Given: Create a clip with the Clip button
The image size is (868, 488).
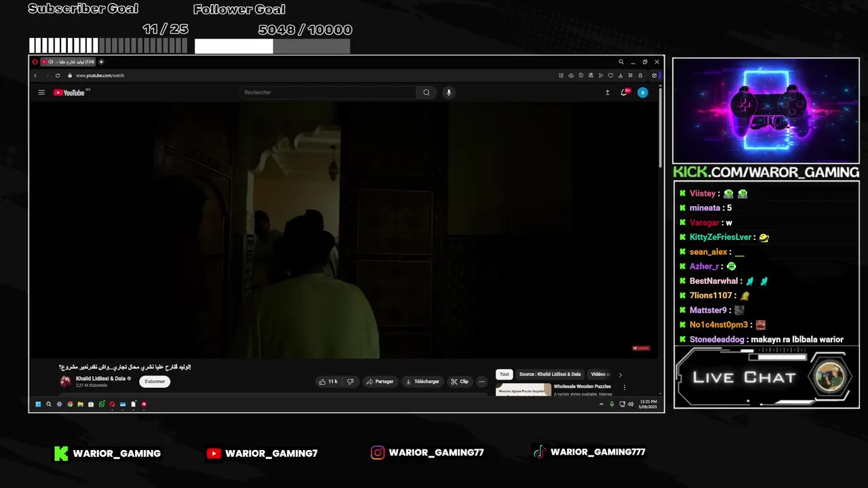Looking at the screenshot, I should (x=460, y=382).
